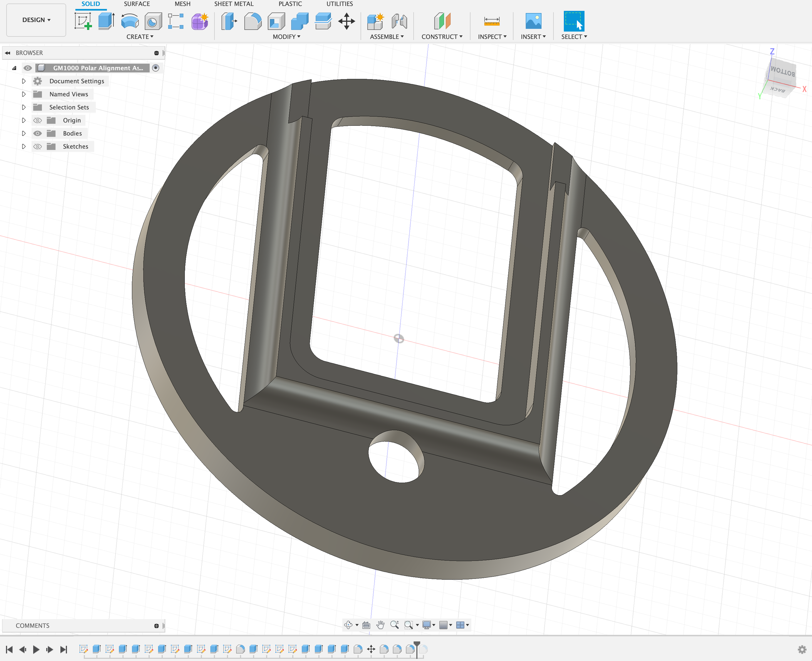Expand the Comments panel with plus dot
Image resolution: width=812 pixels, height=661 pixels.
(156, 626)
